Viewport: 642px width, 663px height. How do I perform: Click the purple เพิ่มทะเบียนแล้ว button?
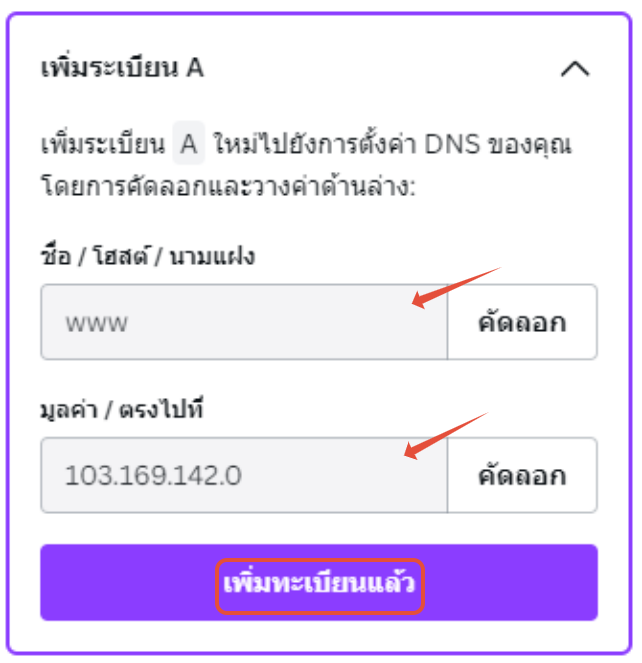point(319,582)
